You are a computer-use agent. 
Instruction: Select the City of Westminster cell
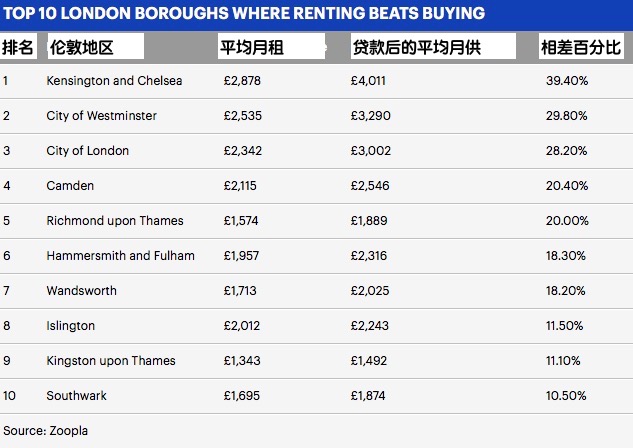click(101, 116)
